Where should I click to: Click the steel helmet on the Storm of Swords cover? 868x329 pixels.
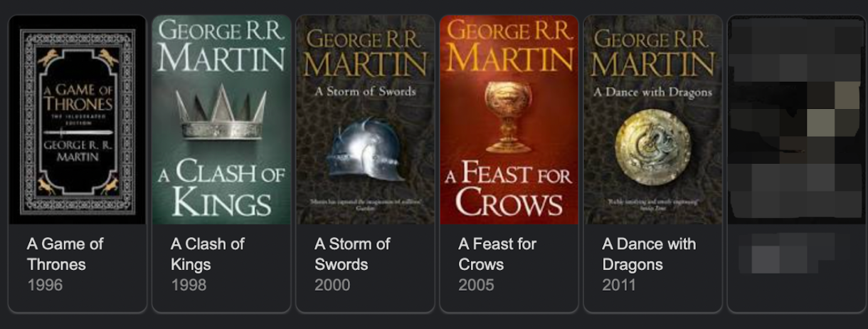coord(360,148)
